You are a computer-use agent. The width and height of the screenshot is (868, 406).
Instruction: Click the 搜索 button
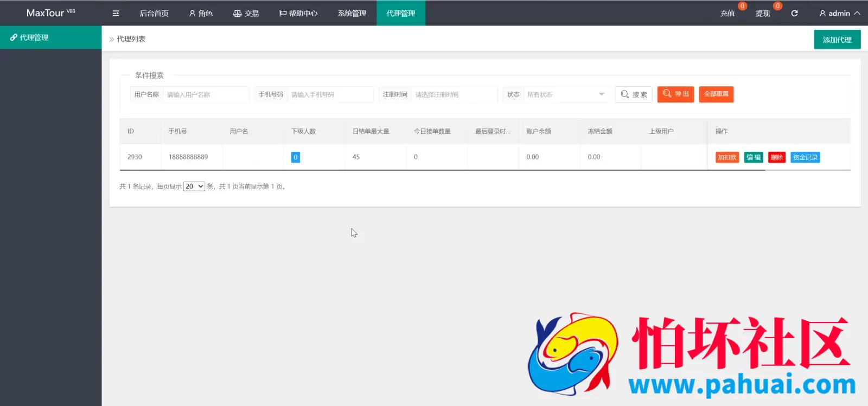634,94
